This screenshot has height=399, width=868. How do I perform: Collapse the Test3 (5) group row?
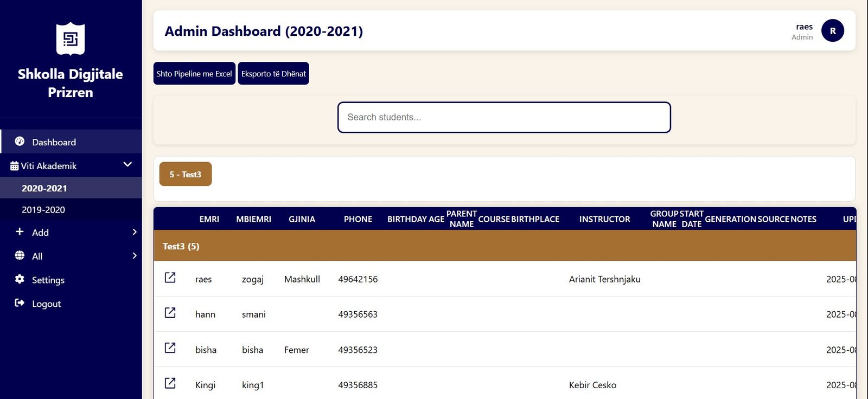[505, 246]
